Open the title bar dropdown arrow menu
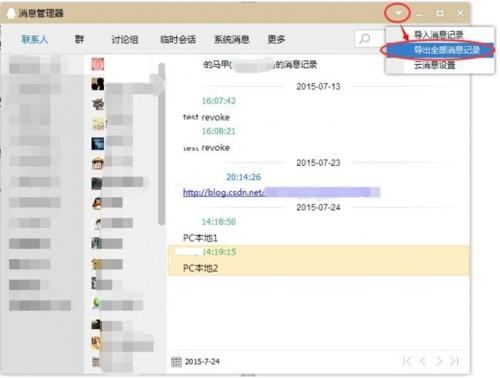The image size is (500, 378). pyautogui.click(x=398, y=13)
